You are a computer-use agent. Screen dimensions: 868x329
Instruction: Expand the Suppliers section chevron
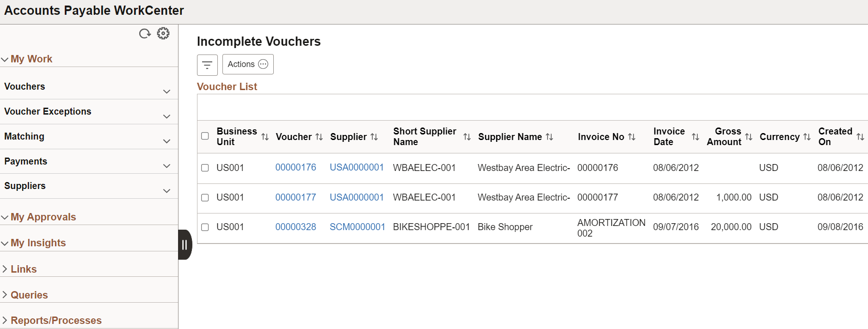[x=167, y=191]
